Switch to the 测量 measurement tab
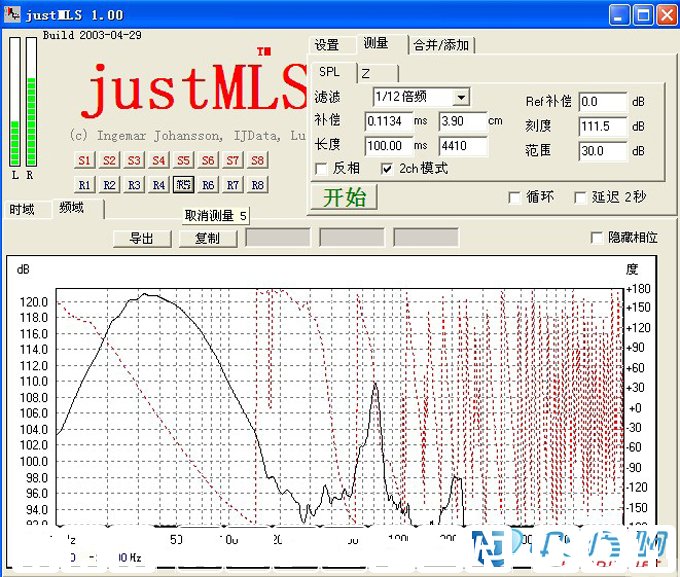 376,43
